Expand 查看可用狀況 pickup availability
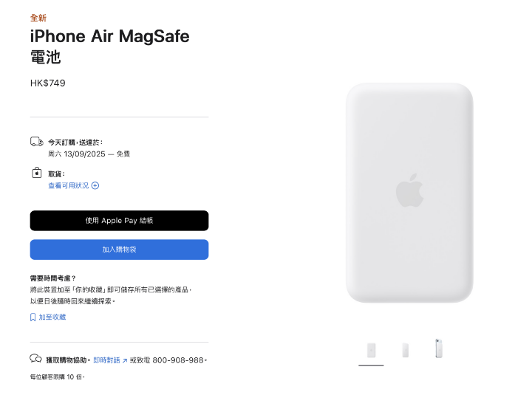 [x=69, y=185]
